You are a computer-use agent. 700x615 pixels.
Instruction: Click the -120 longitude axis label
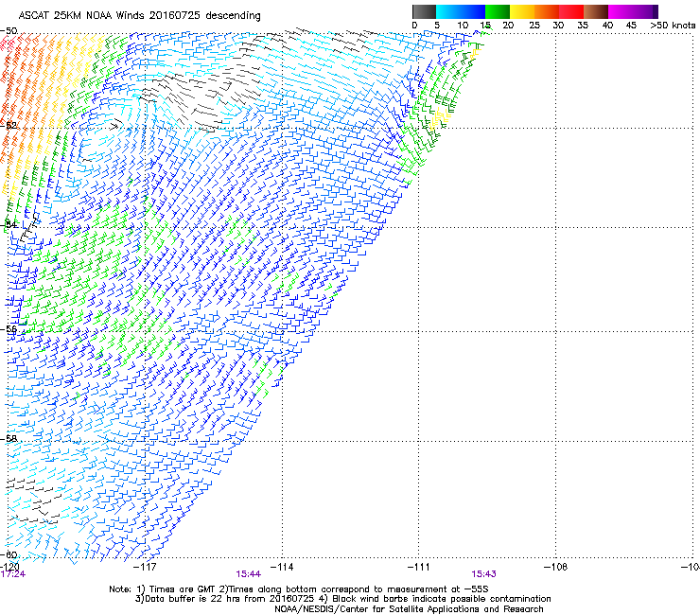(9, 567)
